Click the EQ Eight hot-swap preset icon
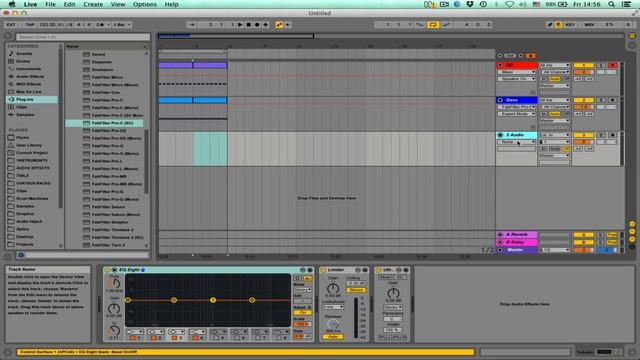The image size is (640, 360). click(x=303, y=270)
